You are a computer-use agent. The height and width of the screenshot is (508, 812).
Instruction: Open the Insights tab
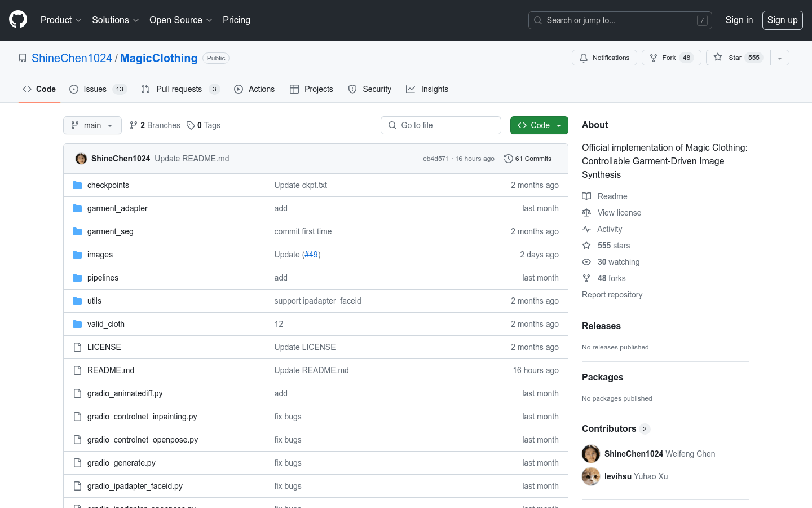click(427, 89)
